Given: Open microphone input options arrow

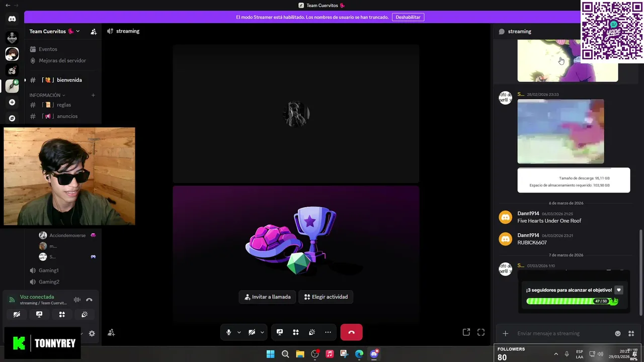Looking at the screenshot, I should [x=239, y=332].
